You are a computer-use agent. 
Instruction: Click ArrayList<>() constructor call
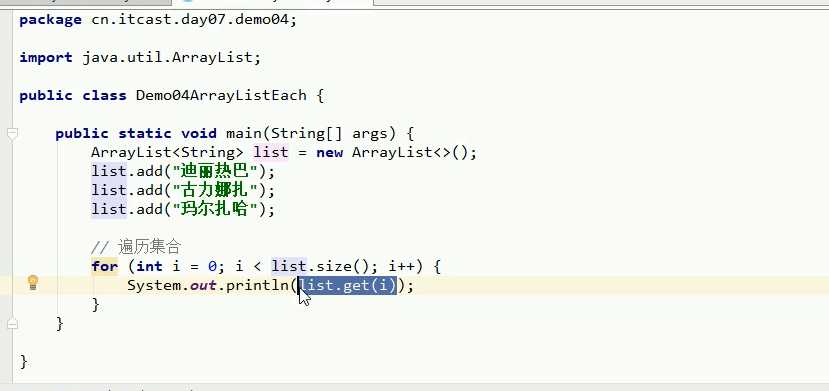[x=410, y=153]
